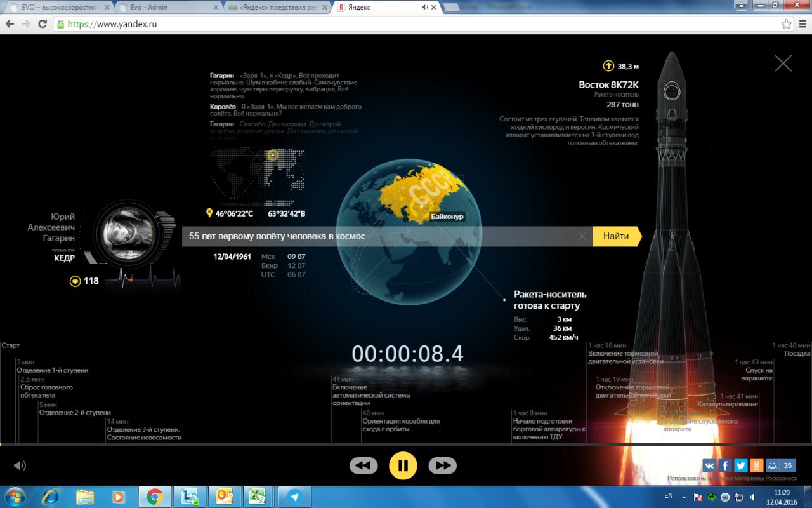This screenshot has height=508, width=812.
Task: Jump to 1 час 8 мин preparation marker
Action: (x=549, y=425)
